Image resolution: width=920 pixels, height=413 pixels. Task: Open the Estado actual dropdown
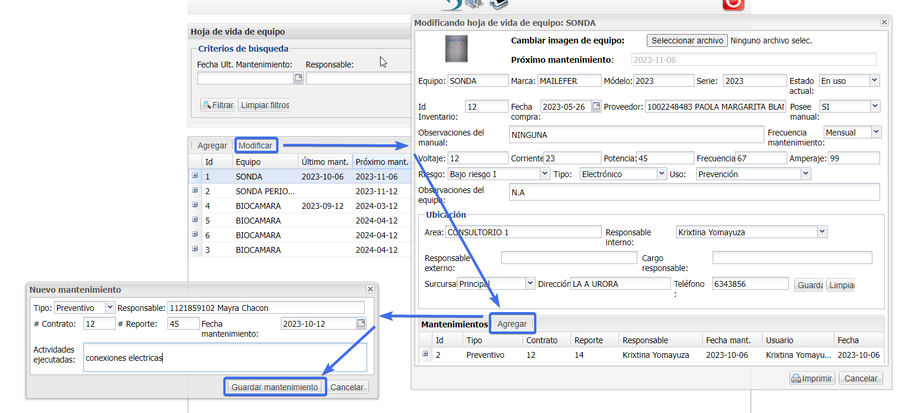tap(874, 81)
